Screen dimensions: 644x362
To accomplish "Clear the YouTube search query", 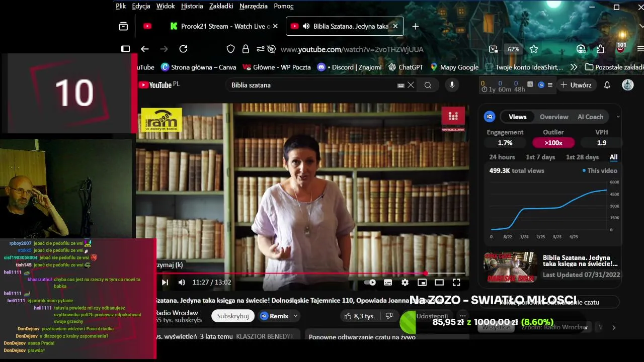I will [x=411, y=85].
